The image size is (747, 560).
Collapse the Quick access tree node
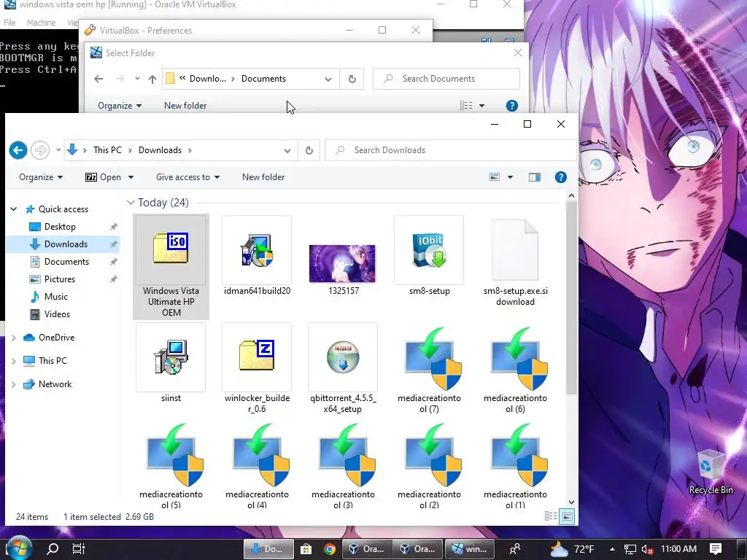click(x=14, y=209)
